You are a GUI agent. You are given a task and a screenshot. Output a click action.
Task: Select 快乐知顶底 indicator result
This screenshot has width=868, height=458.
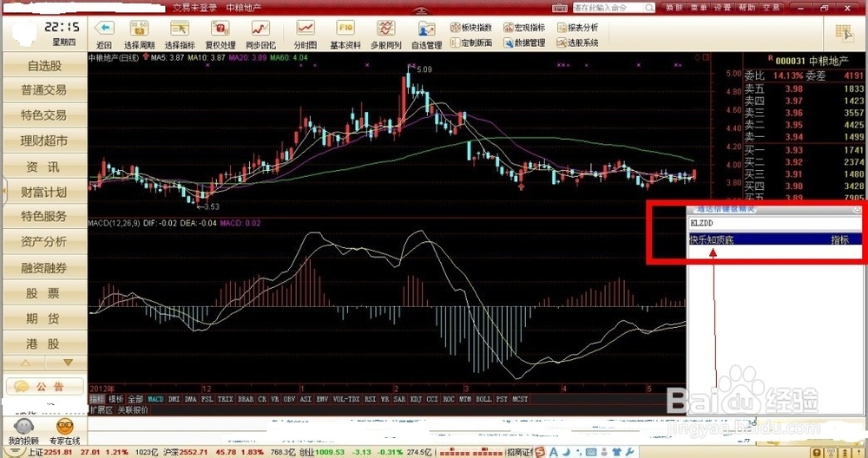point(775,239)
